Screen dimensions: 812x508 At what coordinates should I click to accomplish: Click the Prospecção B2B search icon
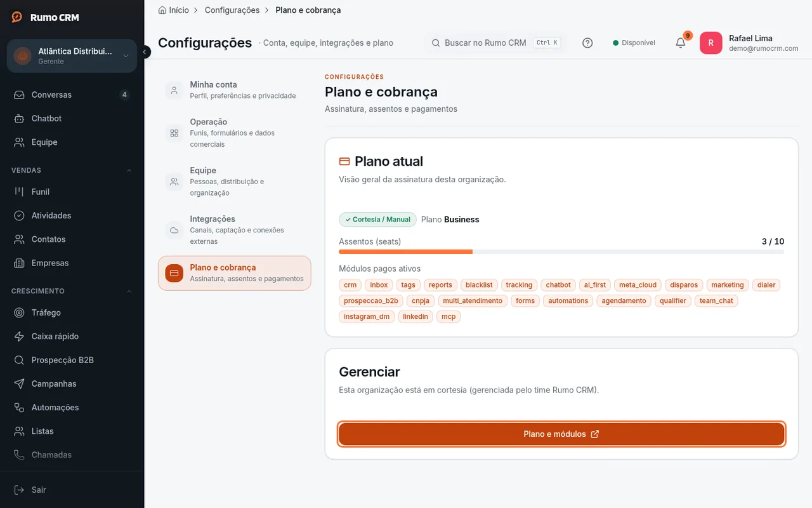(20, 360)
